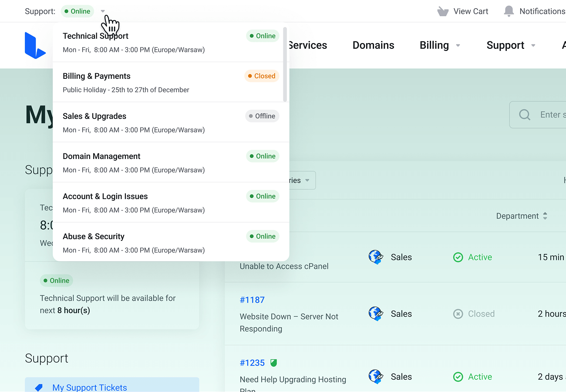Select the Account & Login Issues entry
The height and width of the screenshot is (392, 566).
click(171, 203)
